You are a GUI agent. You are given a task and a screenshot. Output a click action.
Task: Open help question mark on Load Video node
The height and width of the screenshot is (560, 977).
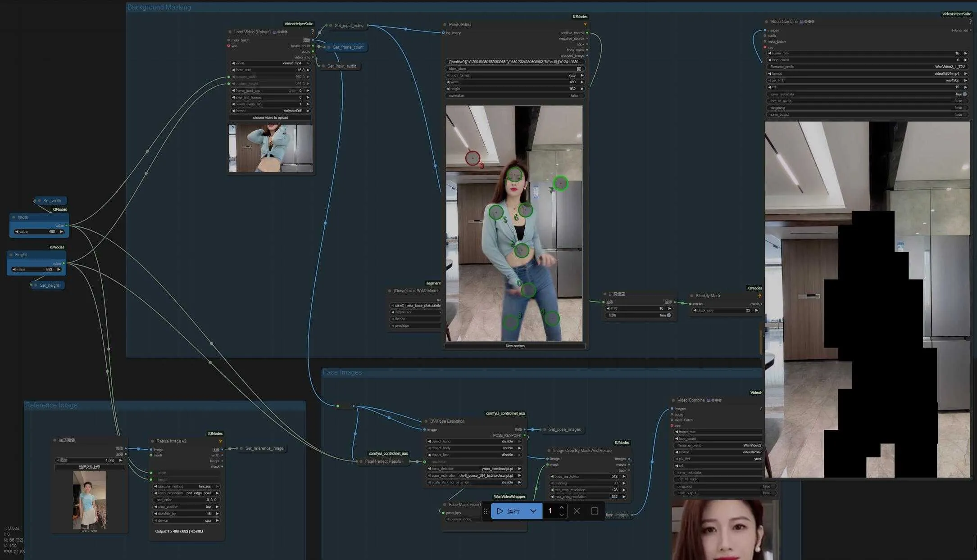click(312, 32)
